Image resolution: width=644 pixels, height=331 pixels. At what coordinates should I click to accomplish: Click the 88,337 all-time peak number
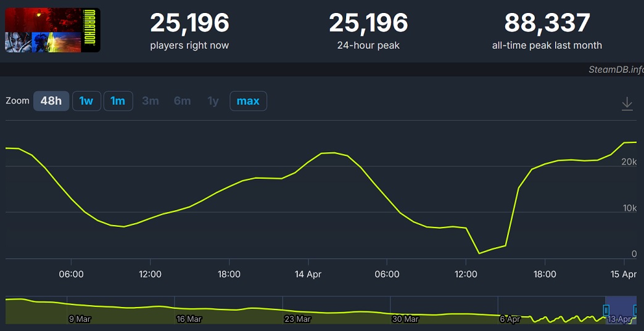click(x=547, y=23)
